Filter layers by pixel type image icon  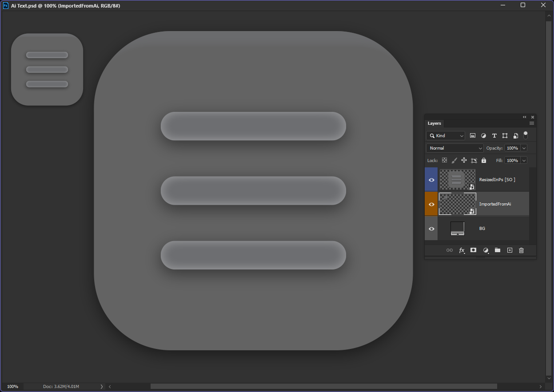473,135
